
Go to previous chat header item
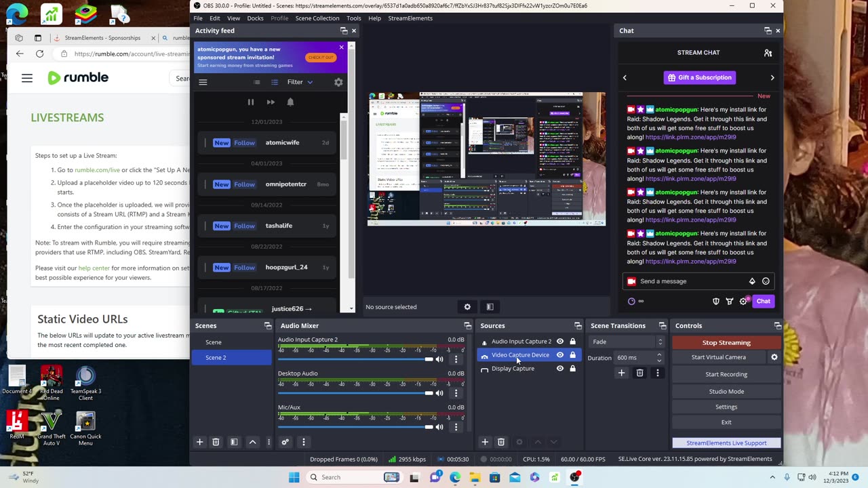(x=625, y=77)
